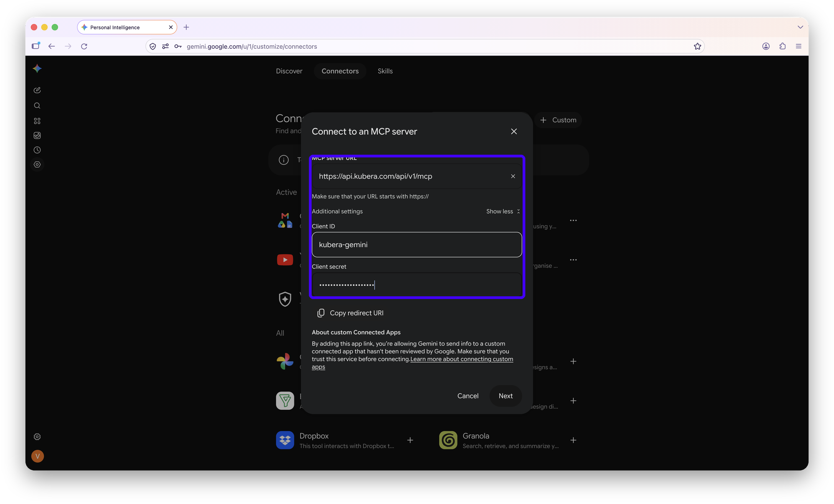Open the browser extensions puzzle icon
The image size is (834, 504).
[782, 46]
